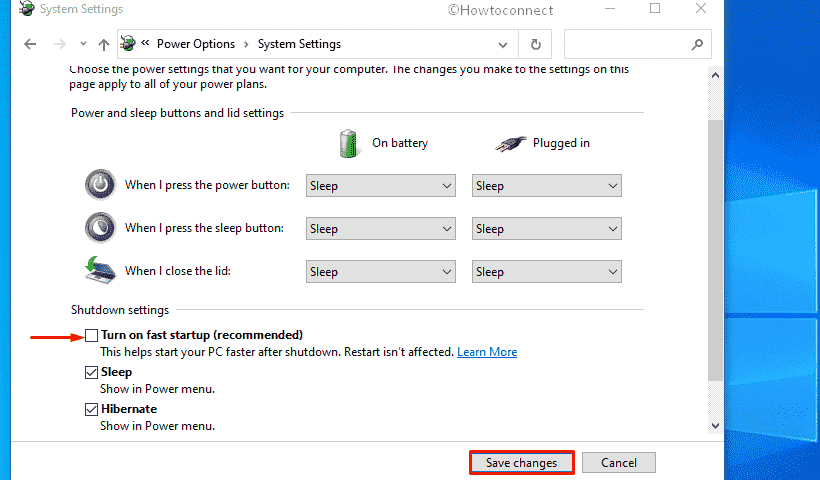This screenshot has width=820, height=480.
Task: Uncheck the Sleep checkbox
Action: click(92, 372)
